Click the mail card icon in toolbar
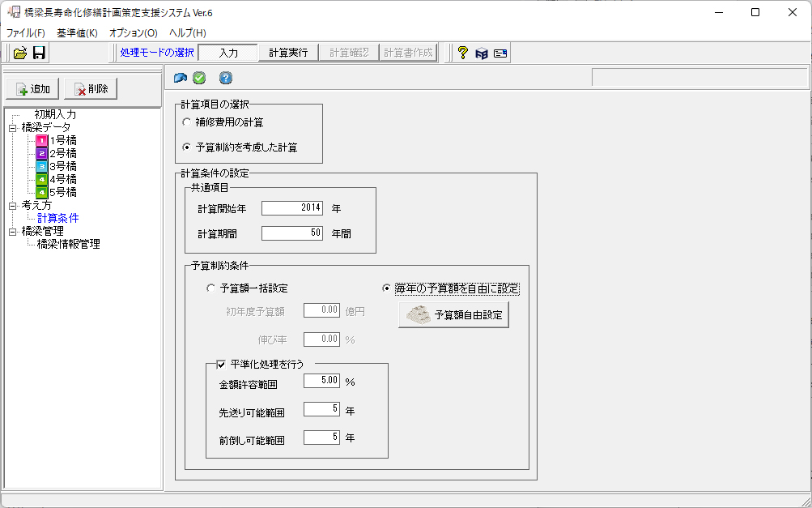 pyautogui.click(x=500, y=53)
